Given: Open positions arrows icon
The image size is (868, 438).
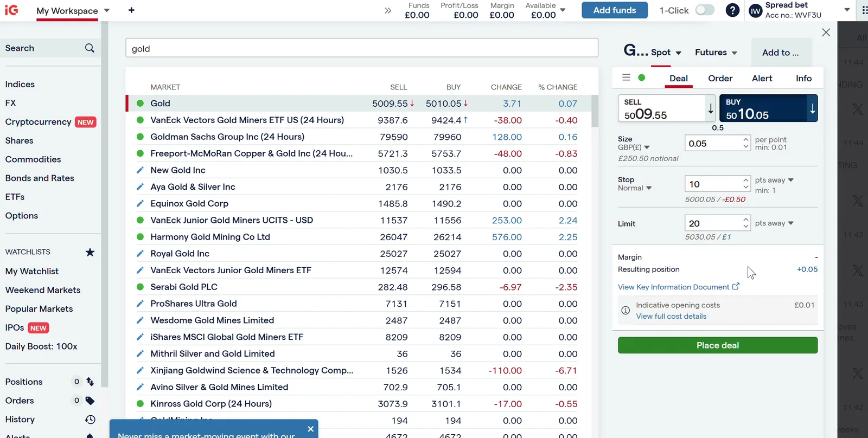Looking at the screenshot, I should [90, 382].
